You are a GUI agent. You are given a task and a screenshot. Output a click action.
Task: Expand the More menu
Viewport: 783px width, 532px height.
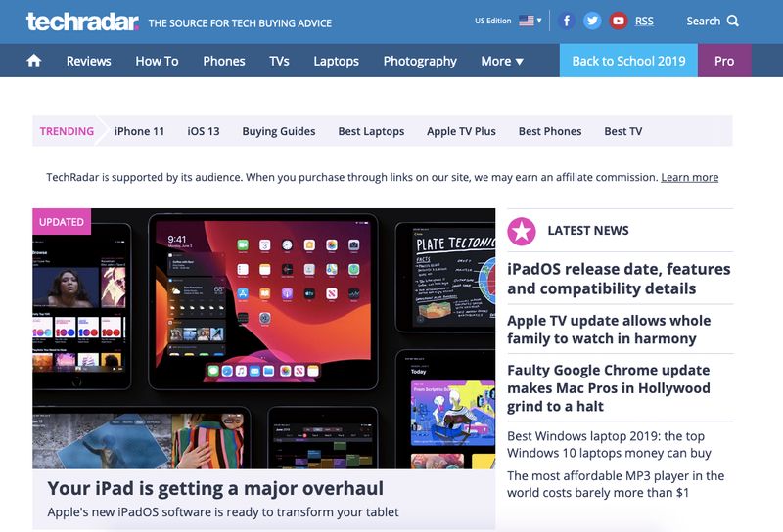pos(502,61)
